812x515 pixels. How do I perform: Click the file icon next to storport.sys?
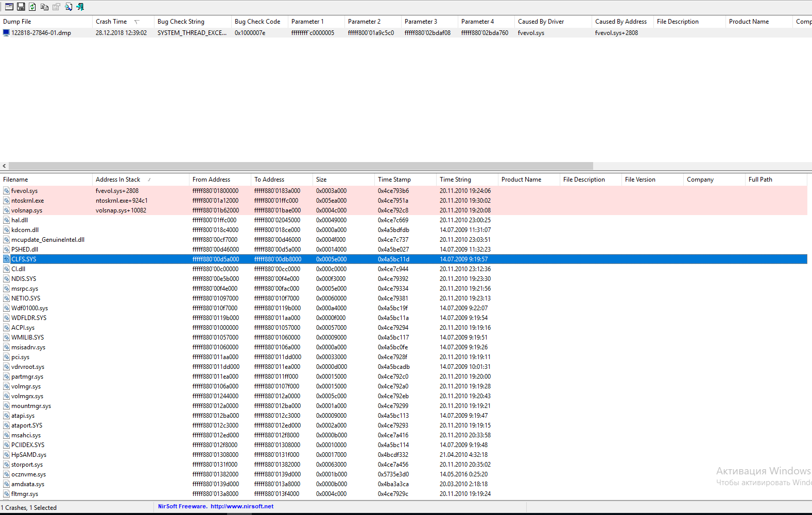pos(6,465)
